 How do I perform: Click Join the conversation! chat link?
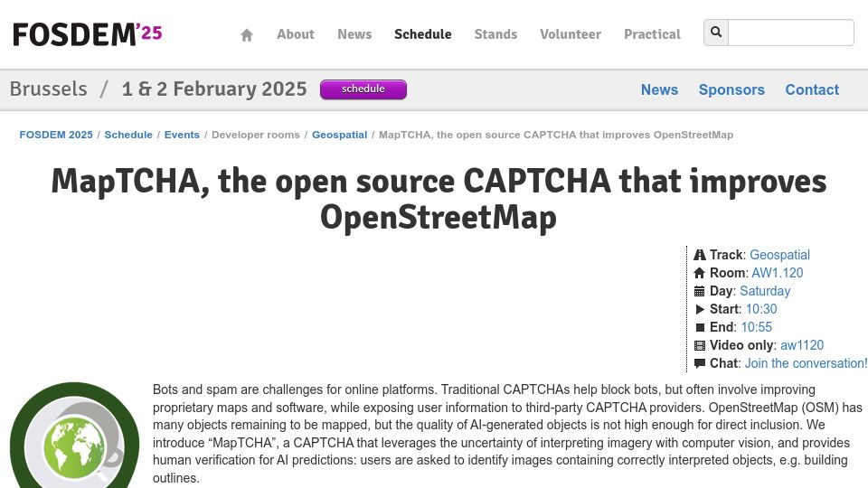[x=806, y=363]
